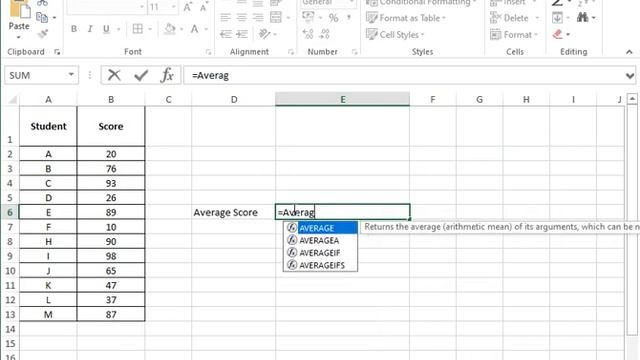Click Delete cells button

(509, 18)
